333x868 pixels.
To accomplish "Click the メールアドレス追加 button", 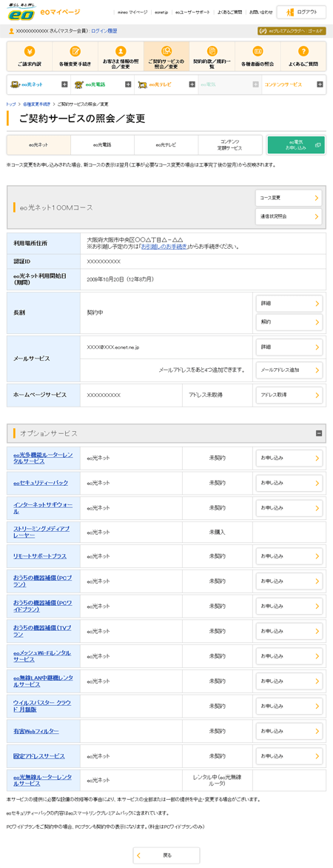I will pos(288,370).
